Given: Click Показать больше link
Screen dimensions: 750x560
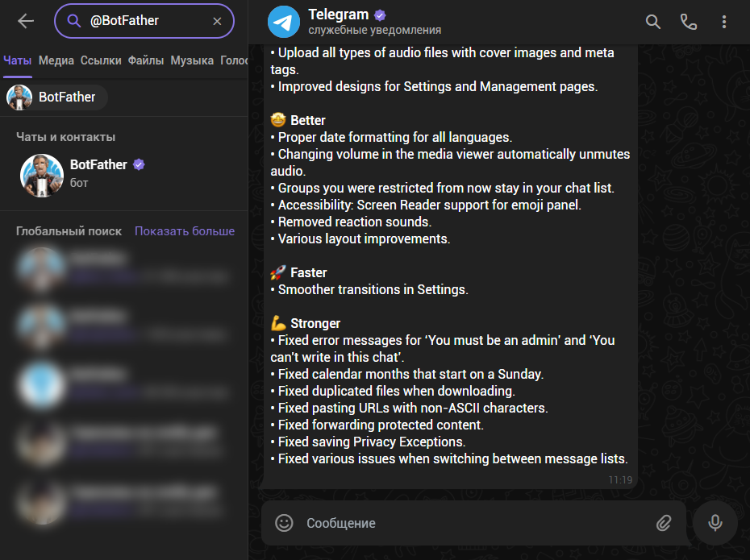Looking at the screenshot, I should tap(185, 231).
